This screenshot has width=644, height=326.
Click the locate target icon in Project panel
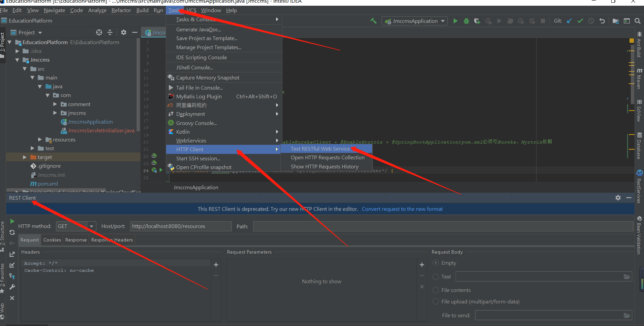pos(99,32)
